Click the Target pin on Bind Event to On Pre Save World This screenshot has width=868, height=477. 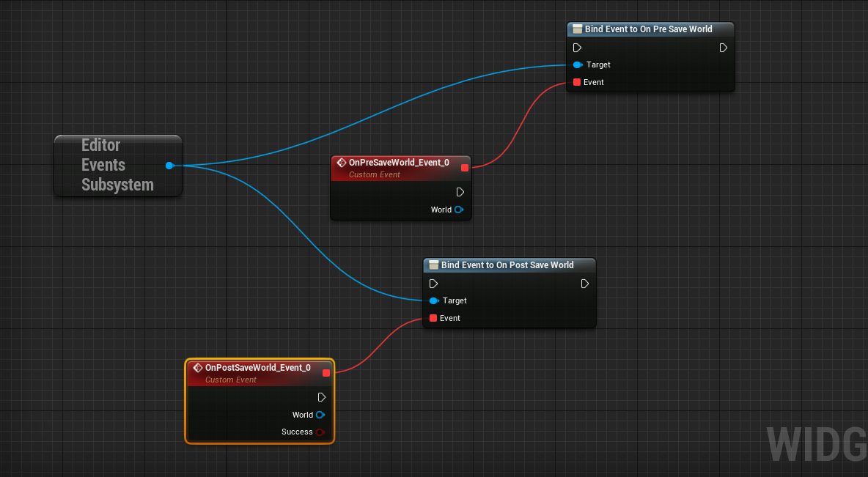(x=578, y=64)
